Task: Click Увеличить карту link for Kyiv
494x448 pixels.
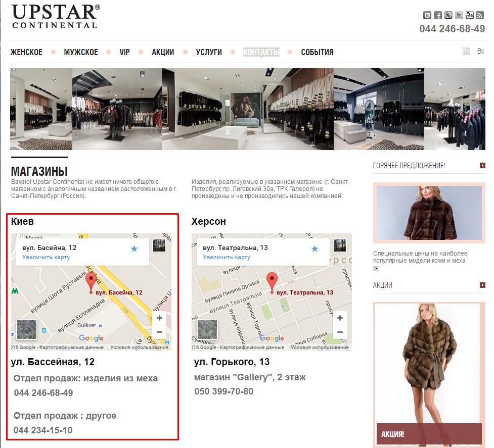Action: [x=46, y=257]
